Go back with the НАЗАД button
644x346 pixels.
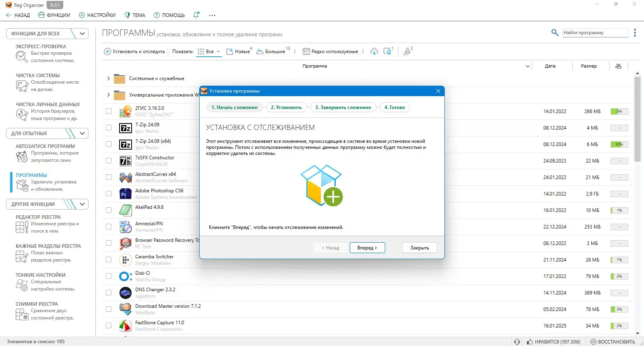(x=18, y=15)
